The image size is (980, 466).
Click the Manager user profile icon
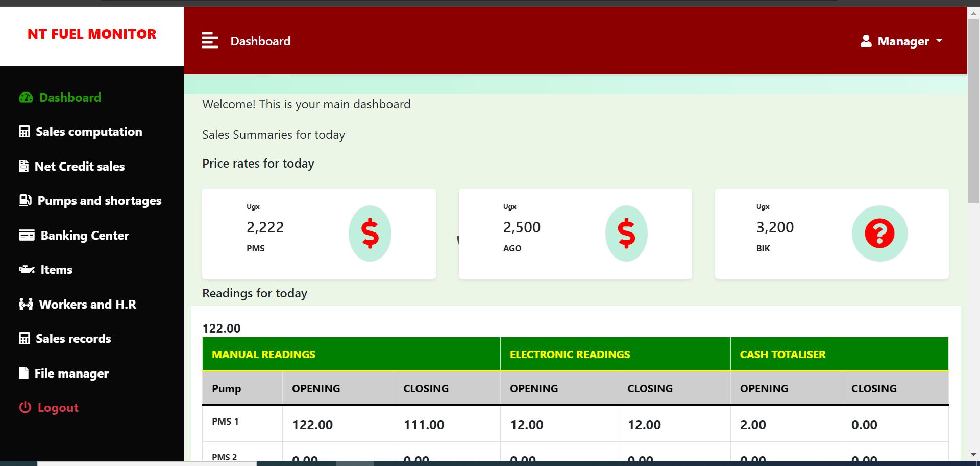coord(866,41)
